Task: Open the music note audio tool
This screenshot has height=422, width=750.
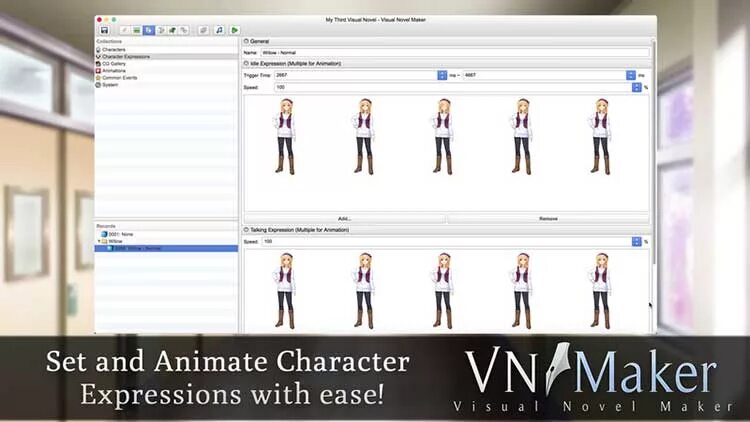Action: point(219,30)
